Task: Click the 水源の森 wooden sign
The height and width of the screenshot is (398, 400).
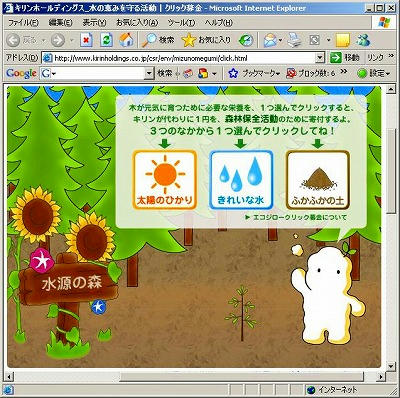Action: tap(68, 284)
